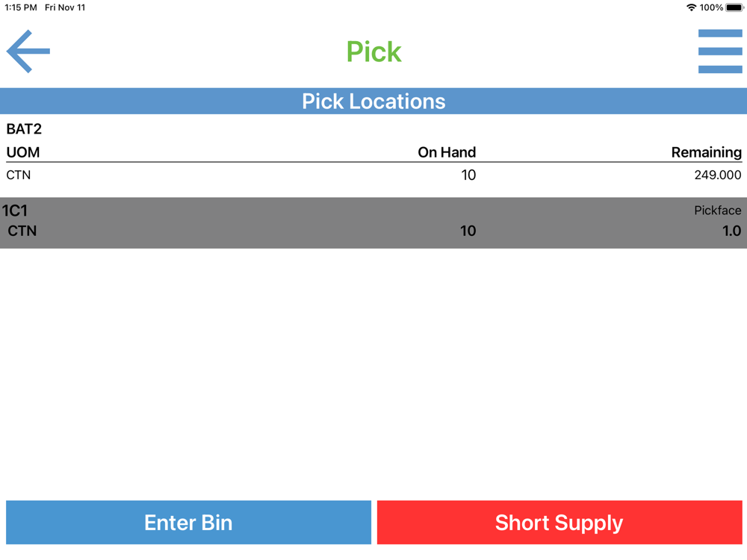Click the On Hand value 10 in summary row
747x560 pixels.
coord(468,175)
